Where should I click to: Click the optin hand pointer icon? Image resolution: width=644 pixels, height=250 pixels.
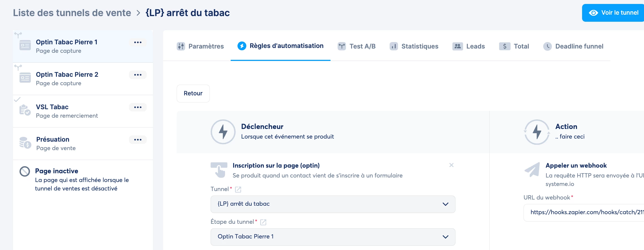tap(219, 170)
